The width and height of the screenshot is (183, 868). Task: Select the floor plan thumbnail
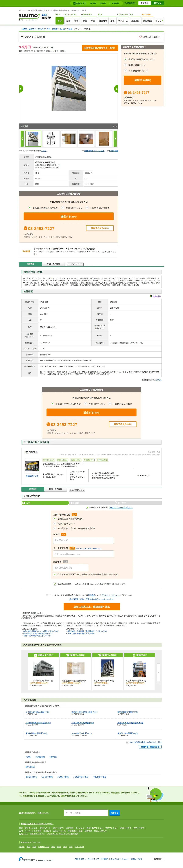pos(51,139)
